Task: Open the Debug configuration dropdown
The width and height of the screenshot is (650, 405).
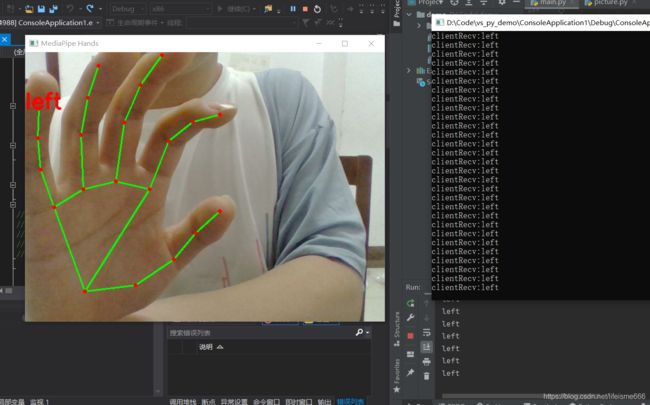Action: 128,9
